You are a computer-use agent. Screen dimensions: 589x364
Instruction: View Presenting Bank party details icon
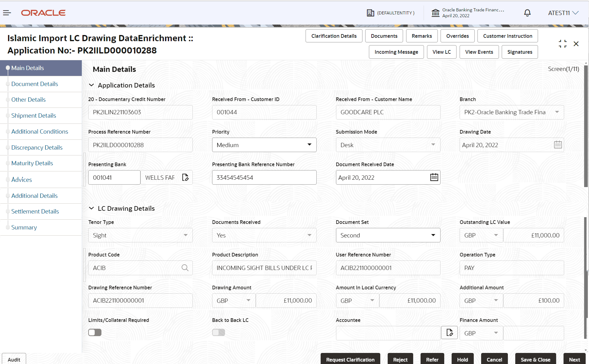pos(185,177)
